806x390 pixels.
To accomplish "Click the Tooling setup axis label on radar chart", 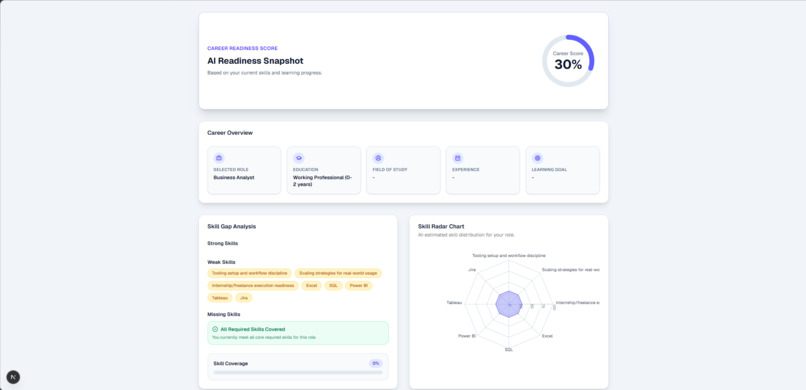I will pos(509,255).
